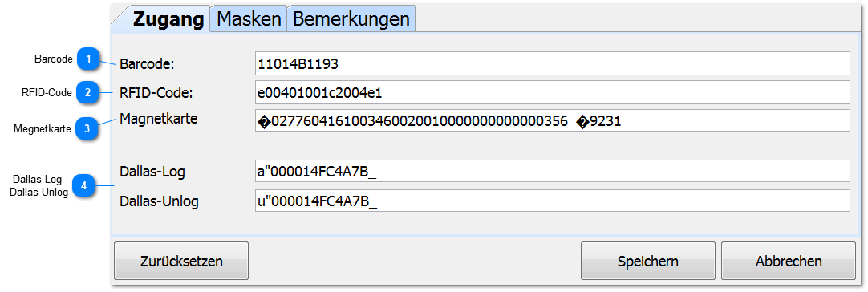
Task: Click into the RFID-Code text field
Action: tap(552, 92)
